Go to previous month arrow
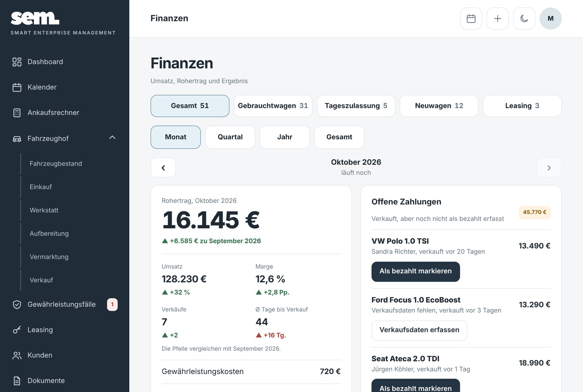The width and height of the screenshot is (583, 392). (x=163, y=168)
